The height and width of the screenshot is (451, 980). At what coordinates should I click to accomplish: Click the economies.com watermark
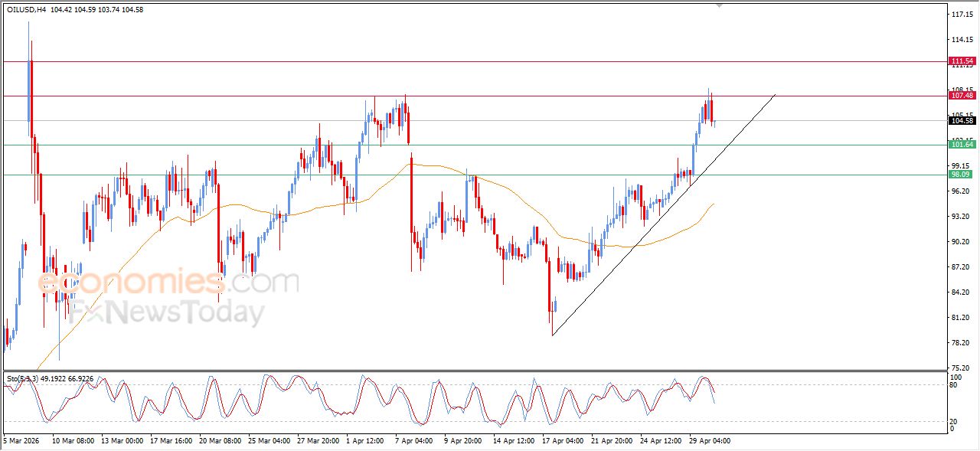tap(168, 283)
